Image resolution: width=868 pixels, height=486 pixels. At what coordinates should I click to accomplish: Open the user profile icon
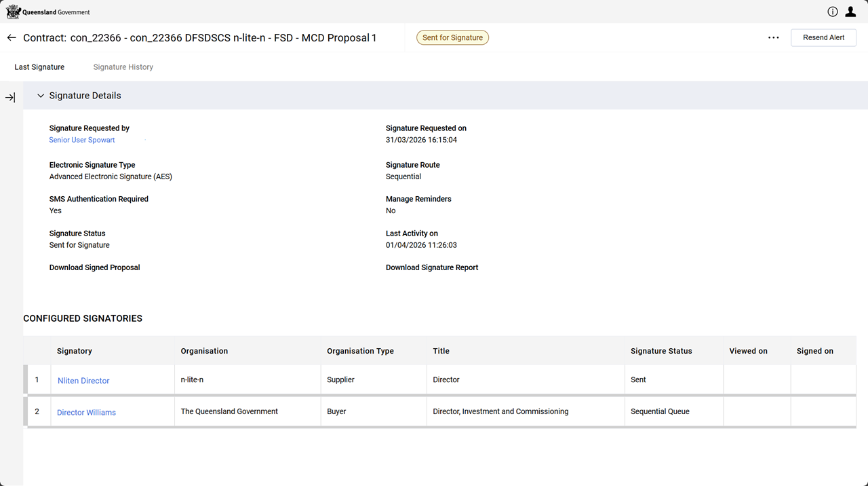[x=850, y=12]
